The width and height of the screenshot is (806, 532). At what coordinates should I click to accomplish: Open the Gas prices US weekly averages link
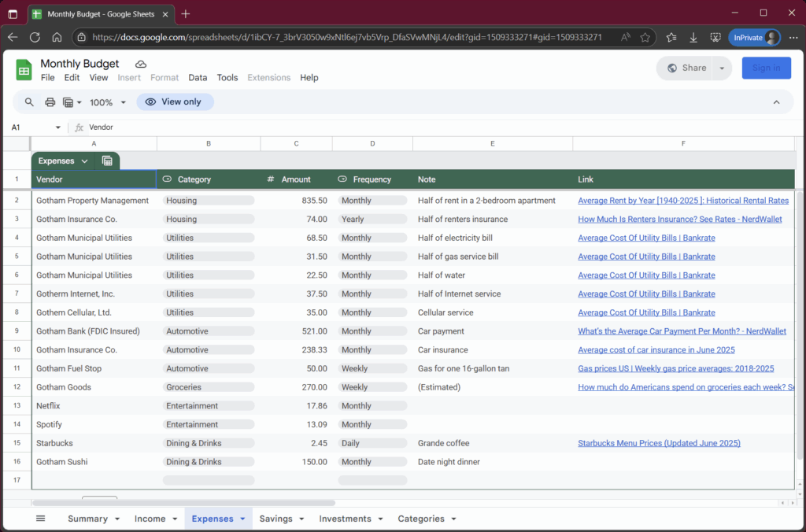pos(676,368)
